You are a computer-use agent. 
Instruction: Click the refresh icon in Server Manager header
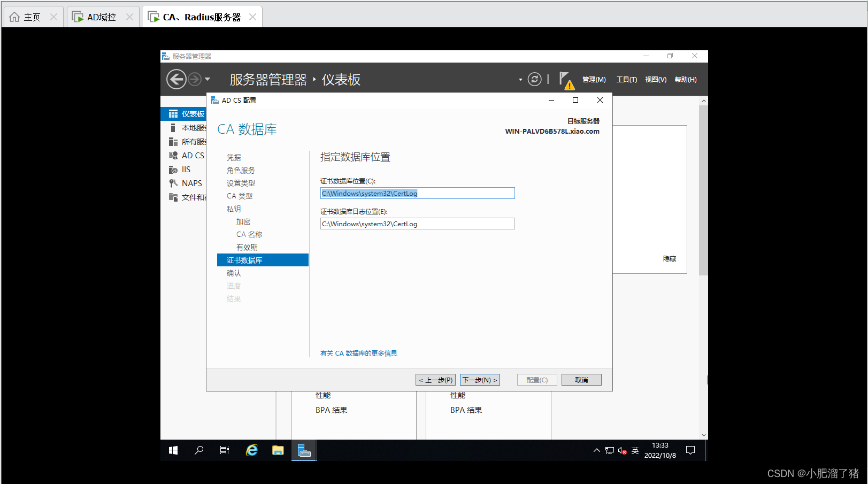[x=535, y=79]
